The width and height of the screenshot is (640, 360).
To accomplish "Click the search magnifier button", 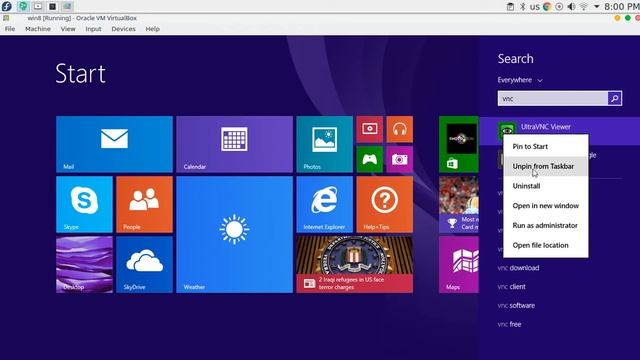I will click(615, 98).
